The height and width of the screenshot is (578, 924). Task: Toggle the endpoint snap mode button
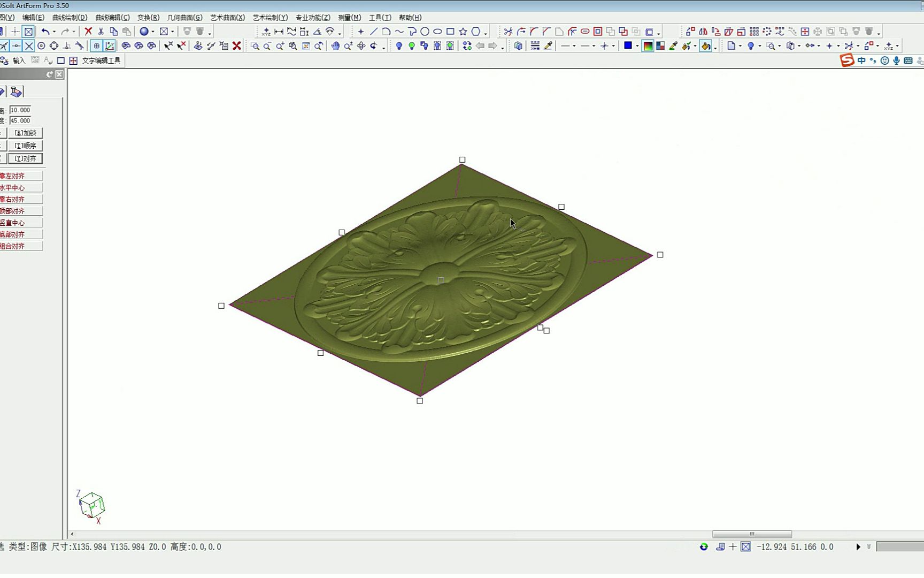(4, 46)
